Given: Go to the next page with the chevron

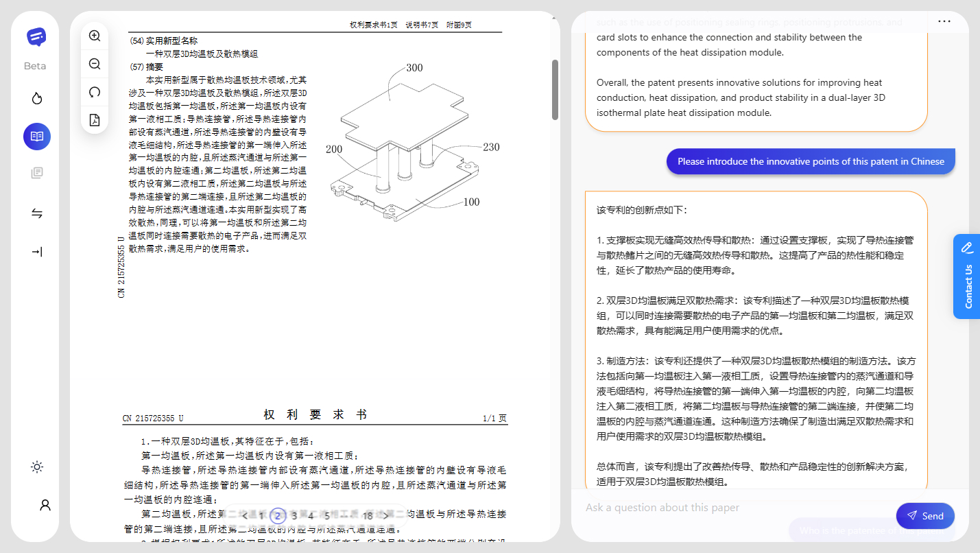Looking at the screenshot, I should pos(386,515).
